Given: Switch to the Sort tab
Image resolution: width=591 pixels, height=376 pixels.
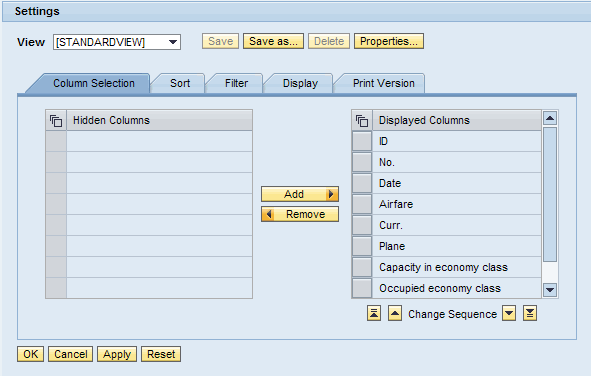Looking at the screenshot, I should coord(180,83).
